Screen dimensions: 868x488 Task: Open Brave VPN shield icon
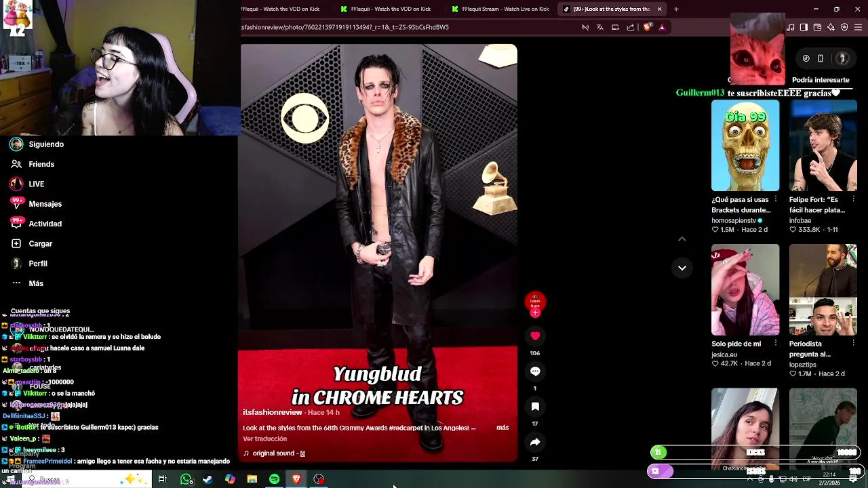844,27
